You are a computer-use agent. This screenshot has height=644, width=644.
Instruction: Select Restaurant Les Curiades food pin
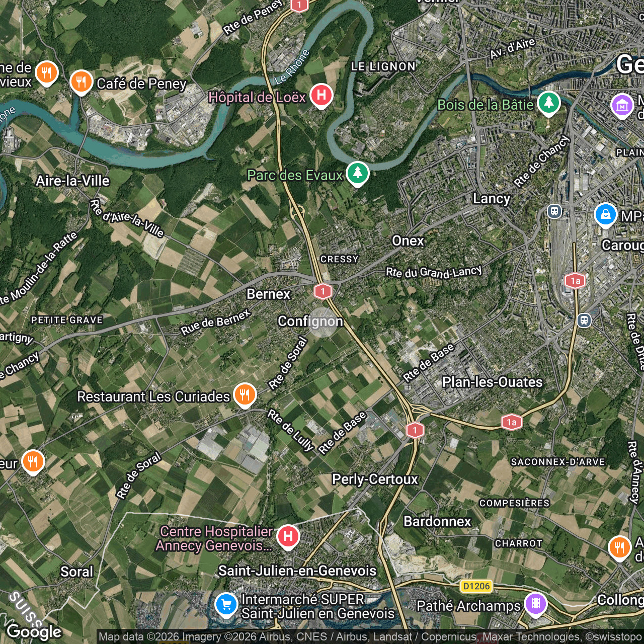click(x=245, y=394)
